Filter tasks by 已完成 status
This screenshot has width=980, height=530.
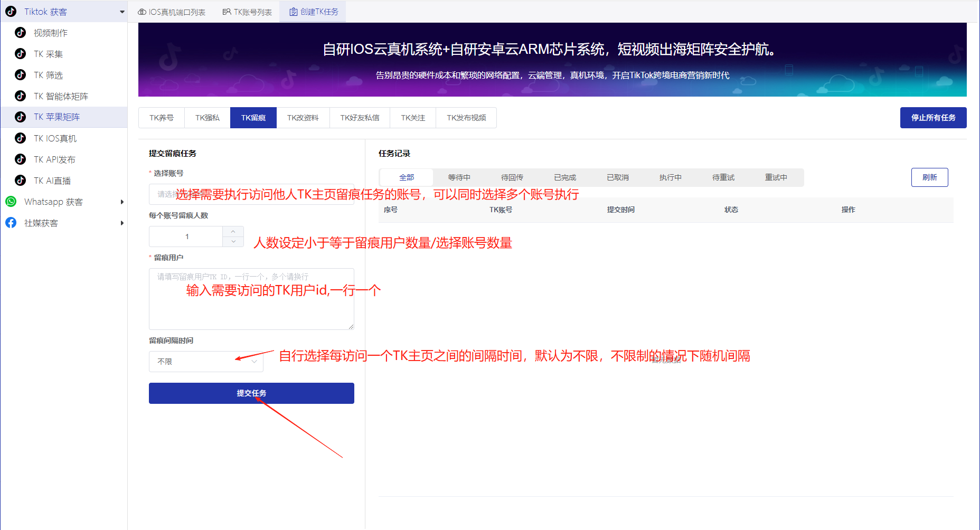[564, 177]
